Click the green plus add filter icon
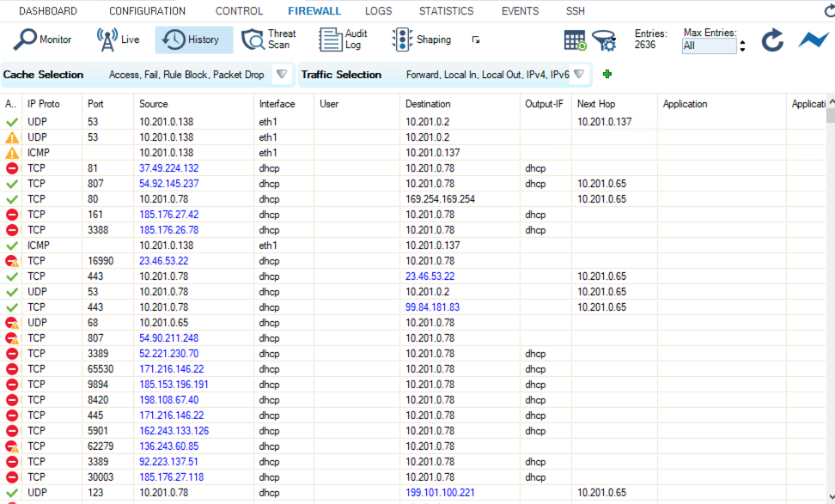This screenshot has height=504, width=835. click(607, 75)
